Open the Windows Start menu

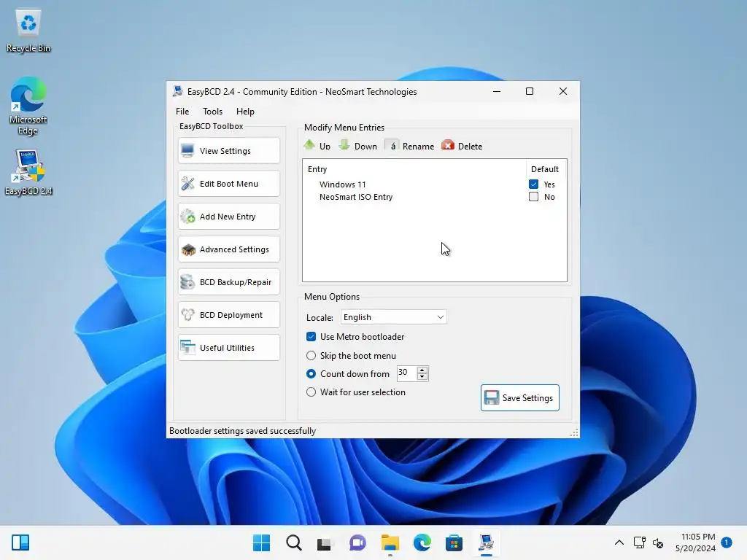[x=261, y=542]
